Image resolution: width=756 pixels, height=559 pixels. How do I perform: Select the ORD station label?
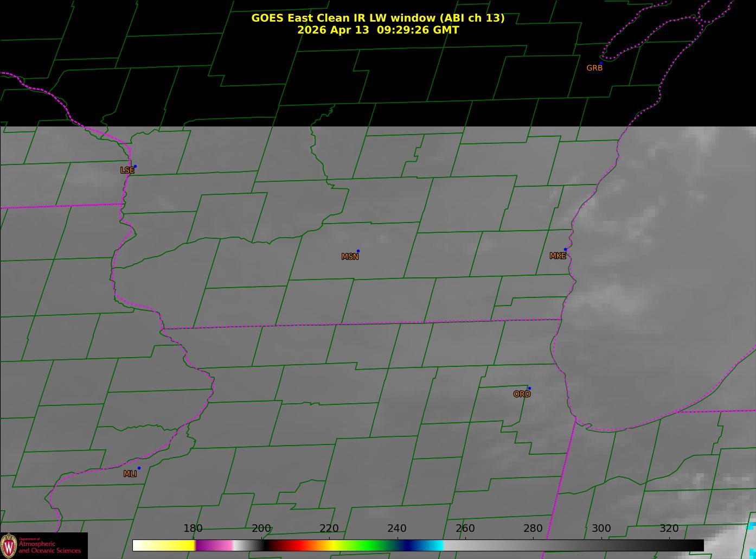click(x=522, y=394)
